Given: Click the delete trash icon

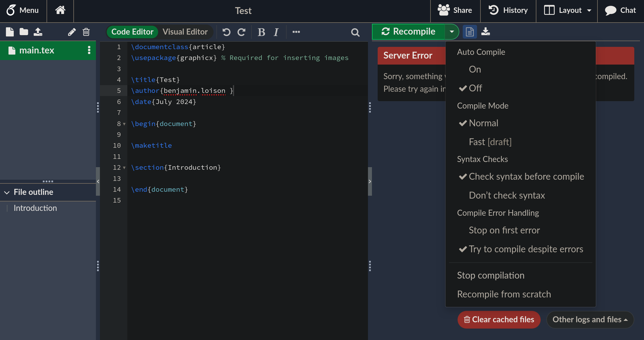Looking at the screenshot, I should tap(86, 32).
